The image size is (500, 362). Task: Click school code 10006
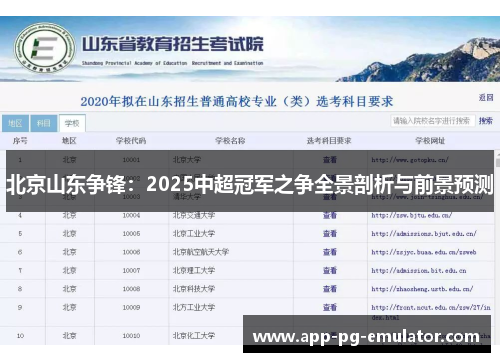point(131,252)
